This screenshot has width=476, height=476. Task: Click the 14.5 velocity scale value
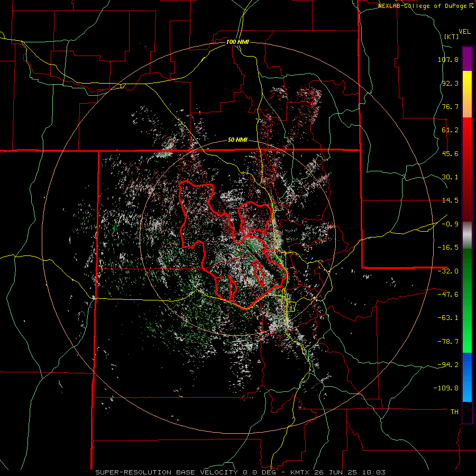(x=450, y=200)
